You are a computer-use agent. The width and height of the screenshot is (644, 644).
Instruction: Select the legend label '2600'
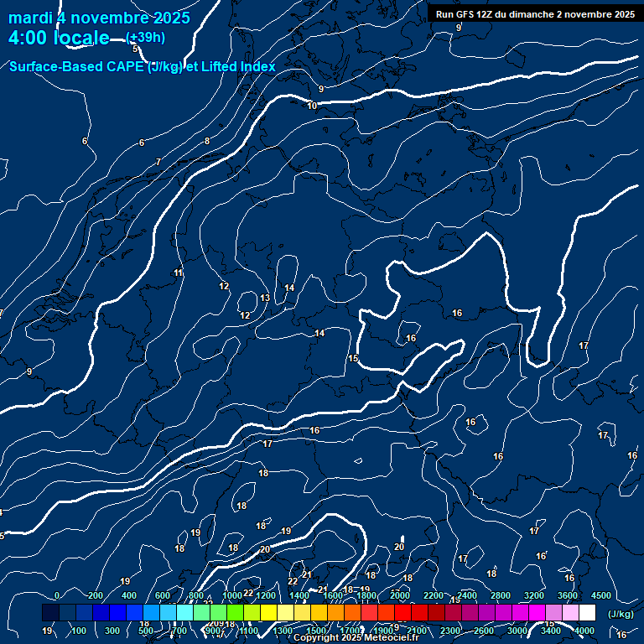coord(483,631)
